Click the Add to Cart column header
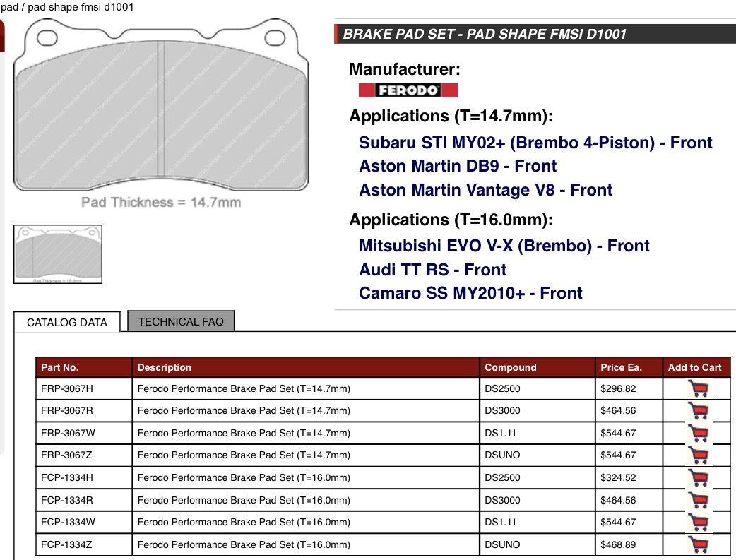 [696, 367]
